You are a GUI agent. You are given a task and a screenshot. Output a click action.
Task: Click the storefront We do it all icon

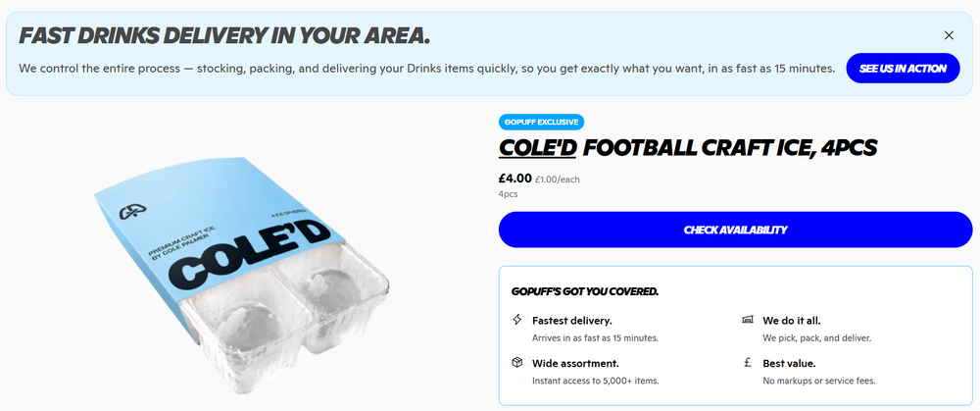(748, 321)
